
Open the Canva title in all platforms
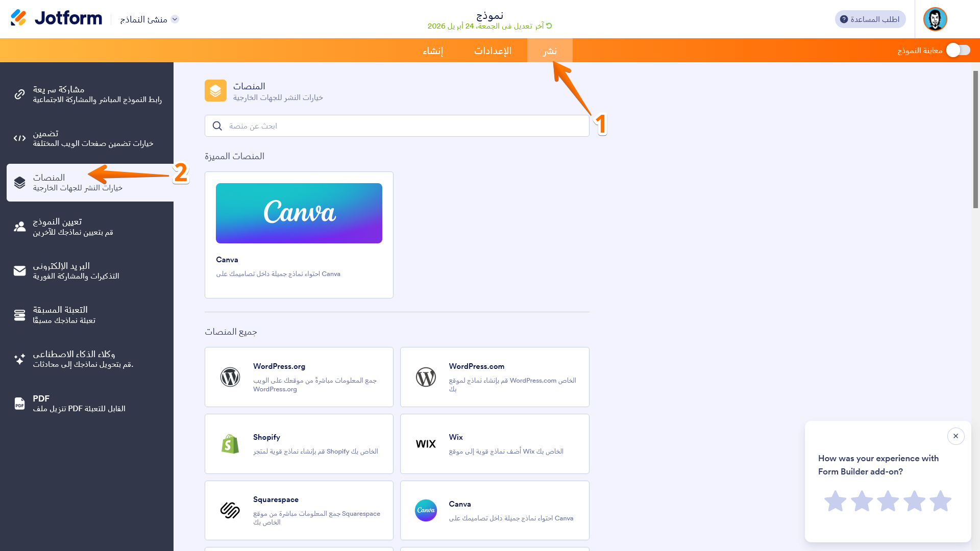click(460, 504)
